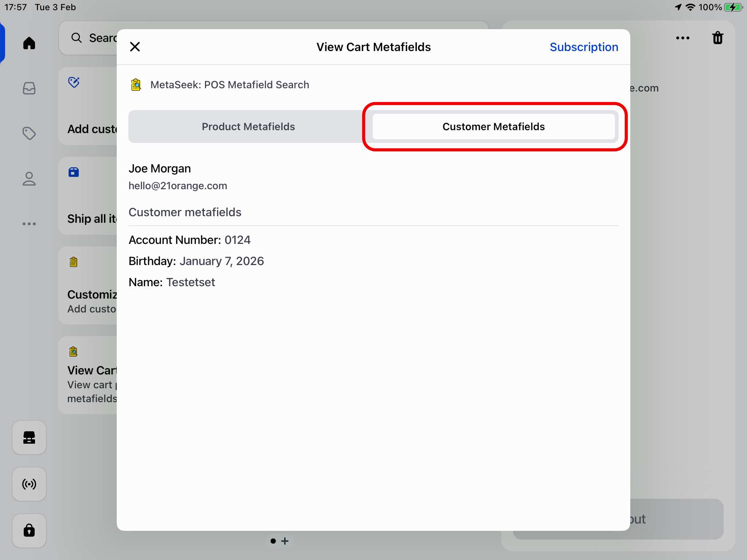Image resolution: width=747 pixels, height=560 pixels.
Task: Add a new tile page with plus
Action: 285,541
